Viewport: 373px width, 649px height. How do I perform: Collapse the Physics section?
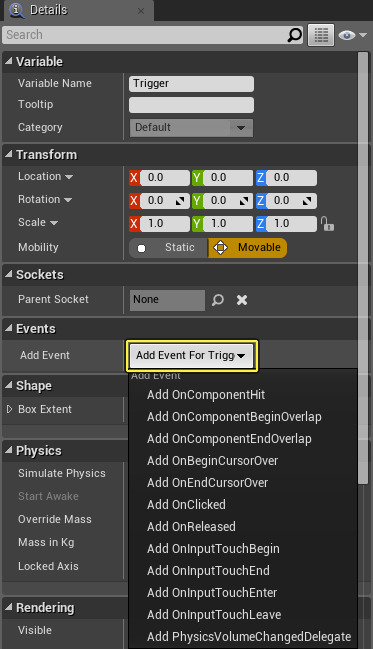(9, 450)
